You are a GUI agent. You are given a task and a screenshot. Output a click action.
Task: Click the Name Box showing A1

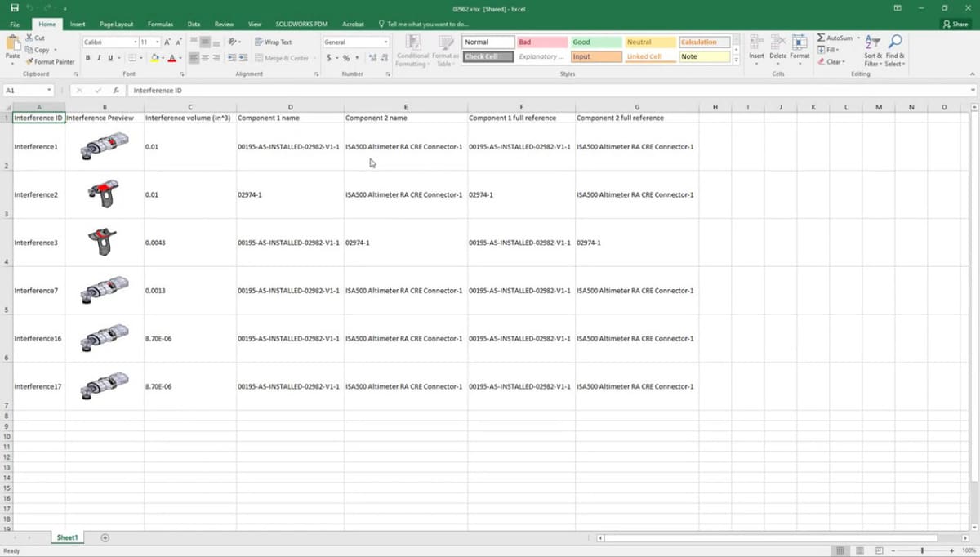tap(28, 90)
